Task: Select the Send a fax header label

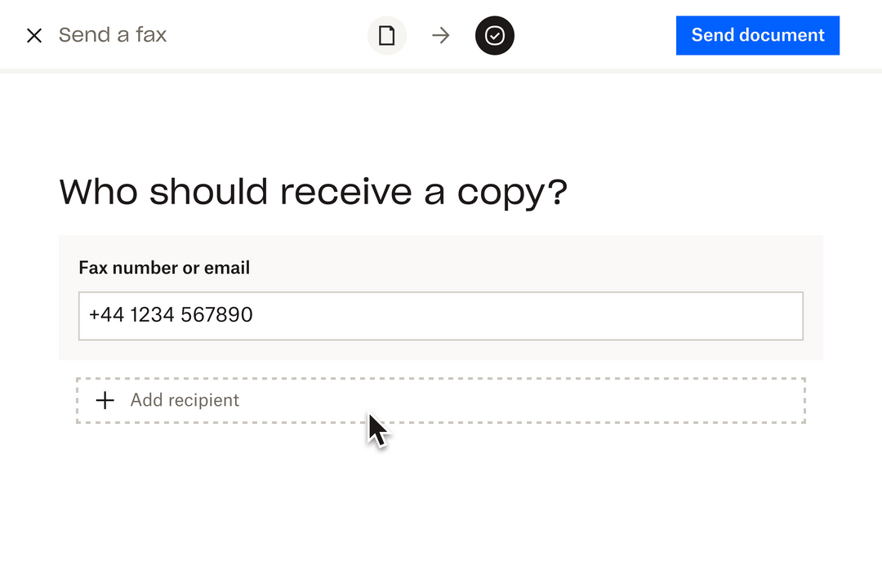Action: (112, 35)
